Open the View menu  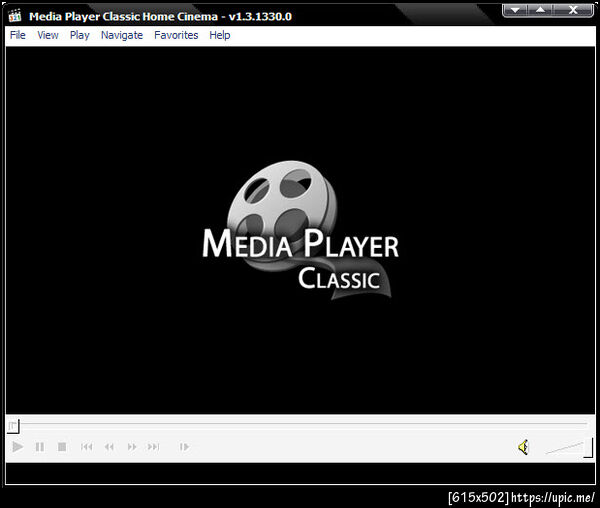coord(48,35)
